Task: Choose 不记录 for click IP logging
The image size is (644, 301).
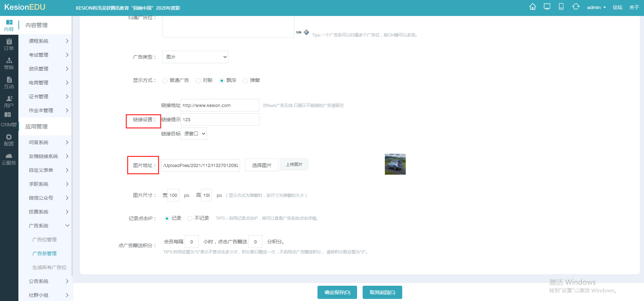Action: click(190, 218)
